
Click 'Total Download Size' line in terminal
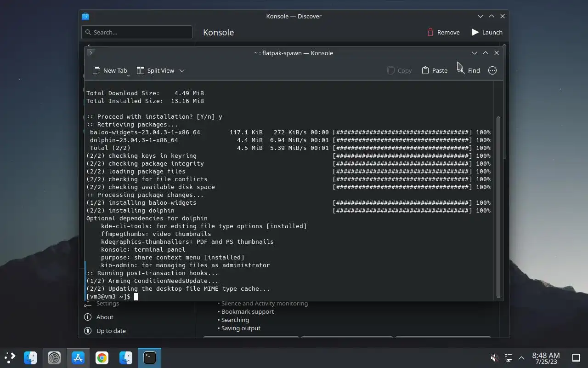(x=145, y=93)
